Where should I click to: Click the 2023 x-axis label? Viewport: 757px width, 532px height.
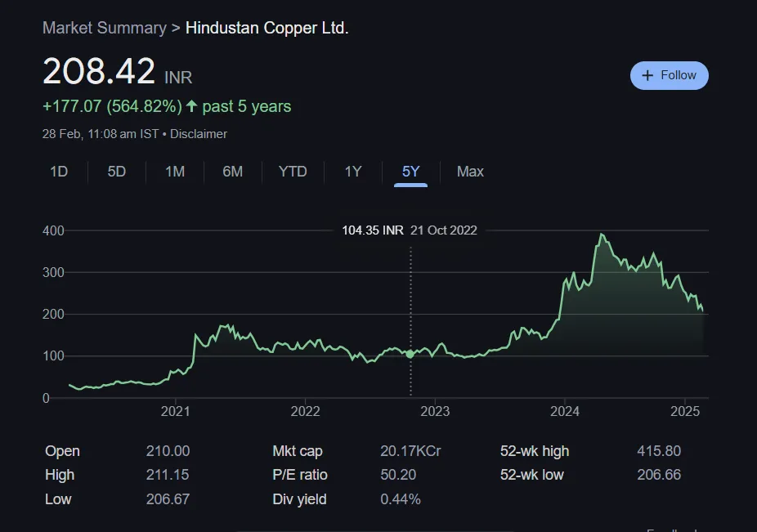(x=435, y=411)
